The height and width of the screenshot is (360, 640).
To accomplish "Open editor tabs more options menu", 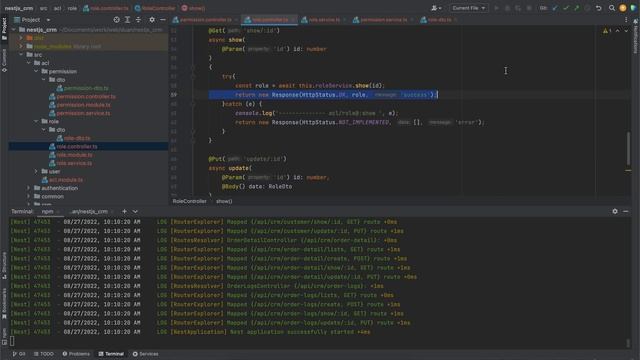I will pos(626,20).
